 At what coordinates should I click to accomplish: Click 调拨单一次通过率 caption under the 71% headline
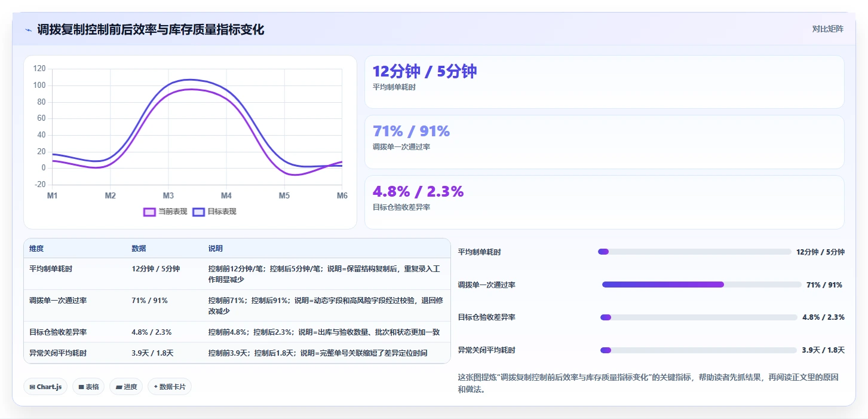pos(401,147)
